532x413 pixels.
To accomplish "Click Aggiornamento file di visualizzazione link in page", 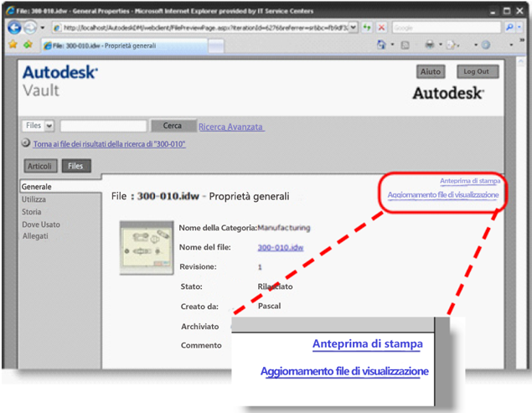I will point(443,195).
